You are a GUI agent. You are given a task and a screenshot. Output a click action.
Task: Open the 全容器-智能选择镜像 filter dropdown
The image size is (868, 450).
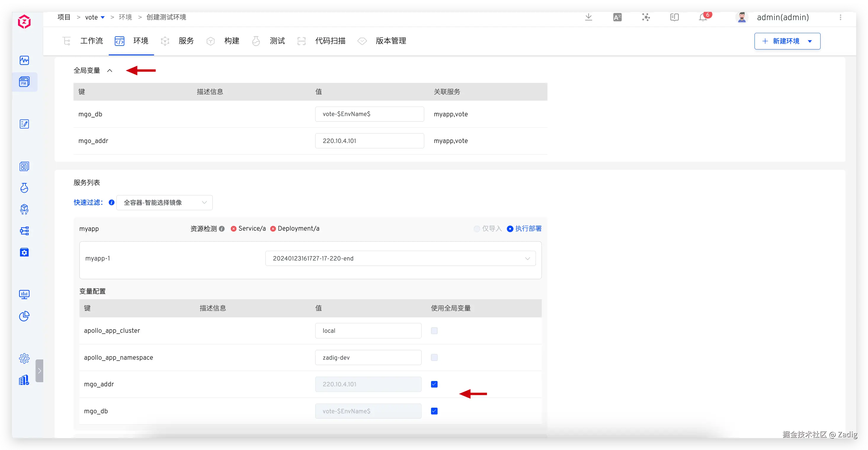point(164,202)
